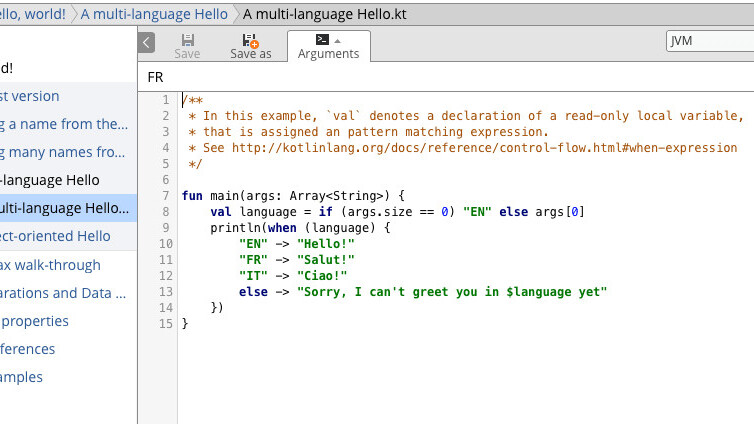The width and height of the screenshot is (754, 424).
Task: Select the 'A multi-language Hello.kt' breadcrumb
Action: (x=324, y=15)
